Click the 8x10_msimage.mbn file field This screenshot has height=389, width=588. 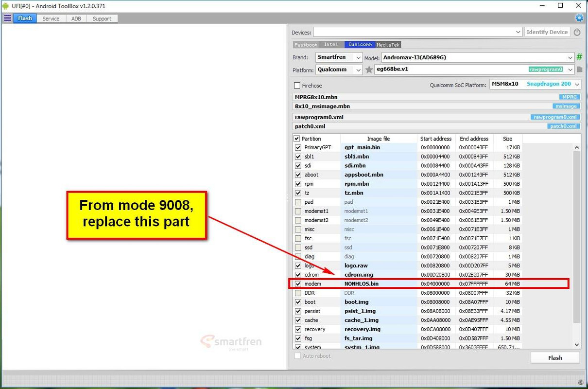point(436,106)
